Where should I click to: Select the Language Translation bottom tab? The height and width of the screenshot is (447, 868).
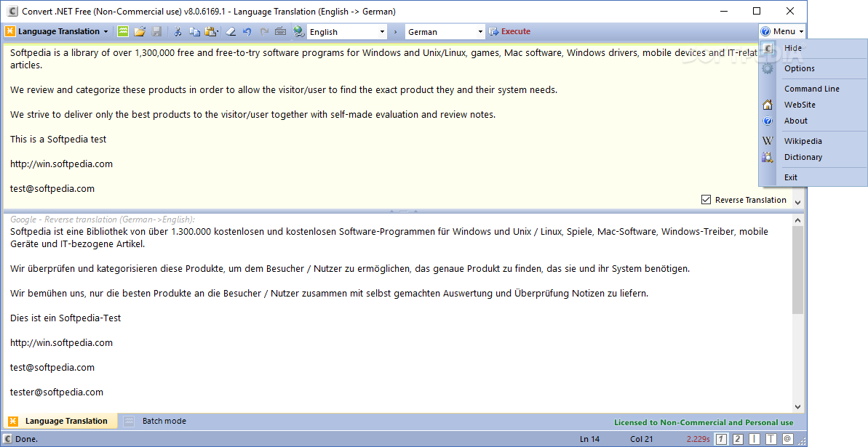[x=60, y=421]
